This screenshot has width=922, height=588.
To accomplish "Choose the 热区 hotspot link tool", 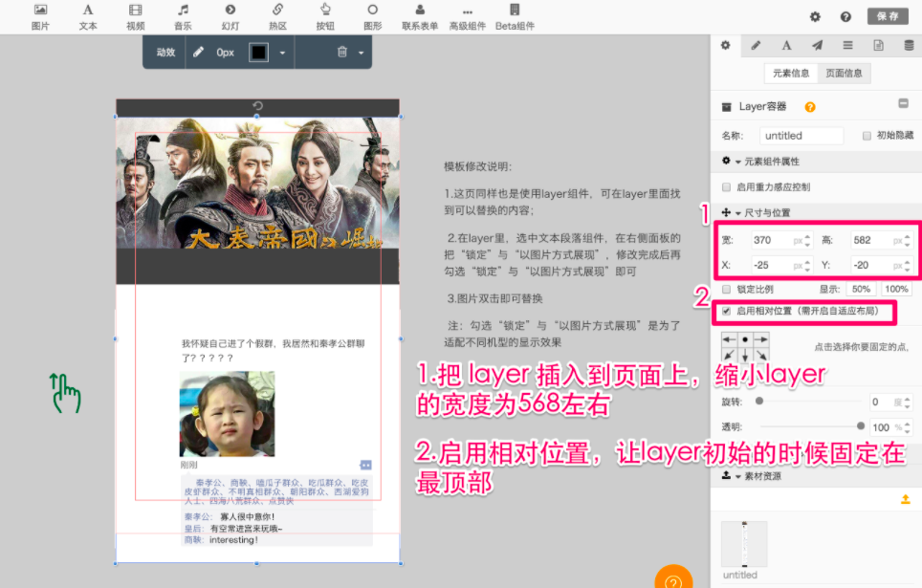I will tap(277, 16).
